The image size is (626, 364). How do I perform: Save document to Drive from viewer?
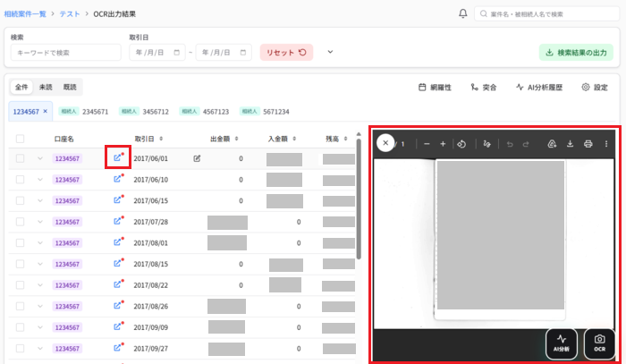552,144
